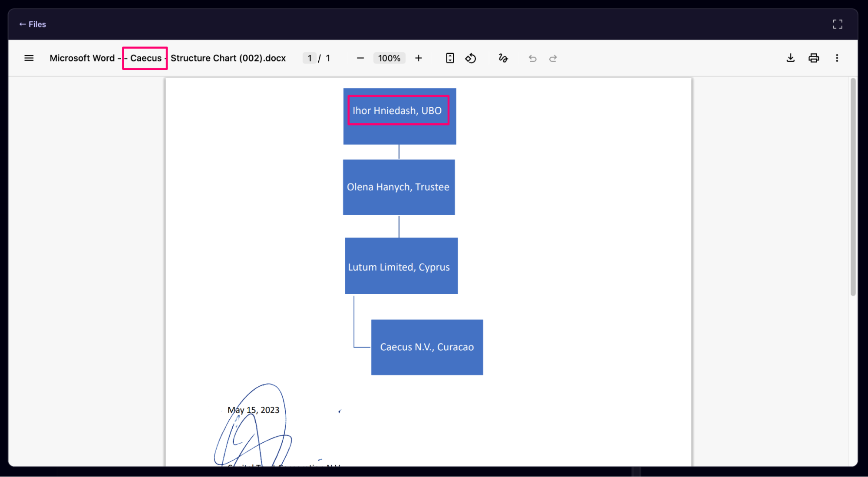Select the 'Olena Hanych, Trustee' box
Screen dimensions: 868x477
coord(399,187)
